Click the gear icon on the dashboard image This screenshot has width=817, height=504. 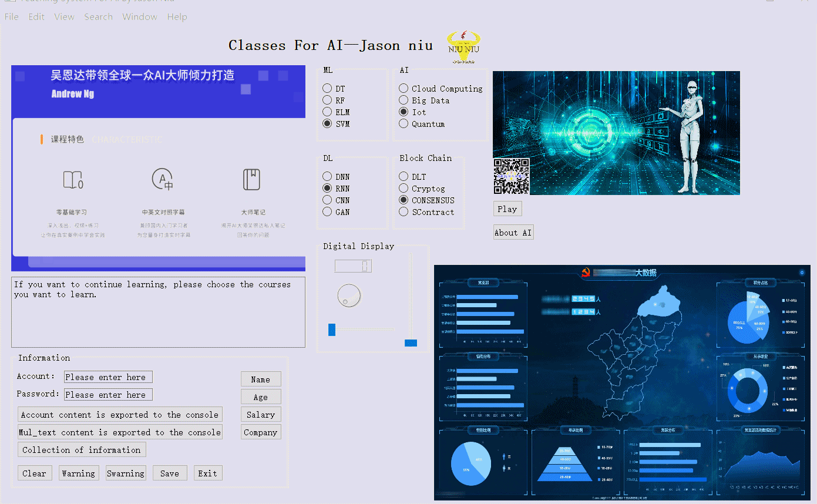[x=802, y=273]
